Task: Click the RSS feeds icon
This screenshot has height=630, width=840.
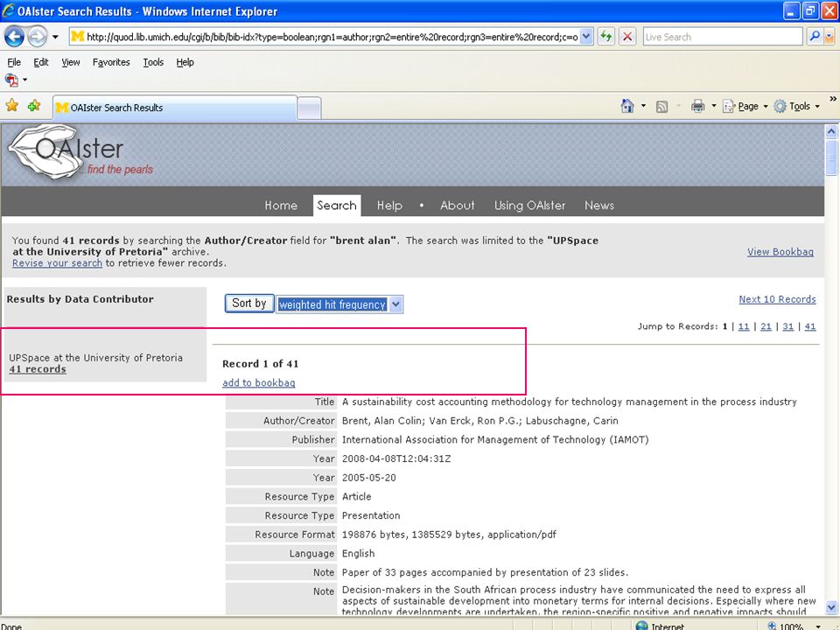Action: pyautogui.click(x=662, y=107)
